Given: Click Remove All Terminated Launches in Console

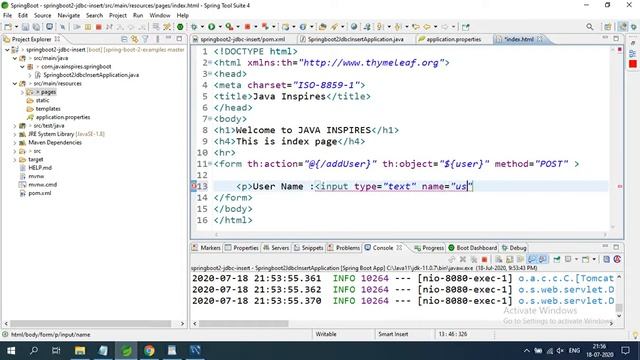Looking at the screenshot, I should pyautogui.click(x=473, y=259).
